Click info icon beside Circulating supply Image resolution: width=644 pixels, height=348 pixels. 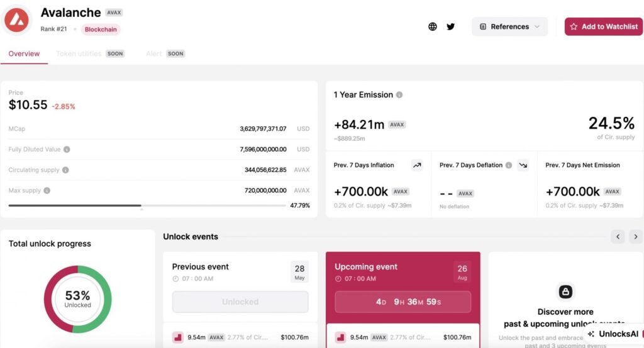pyautogui.click(x=65, y=170)
